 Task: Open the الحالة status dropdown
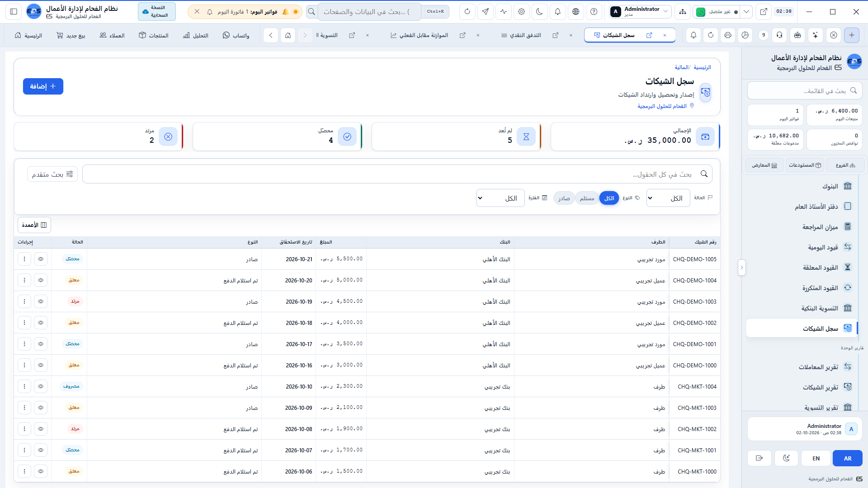(668, 198)
